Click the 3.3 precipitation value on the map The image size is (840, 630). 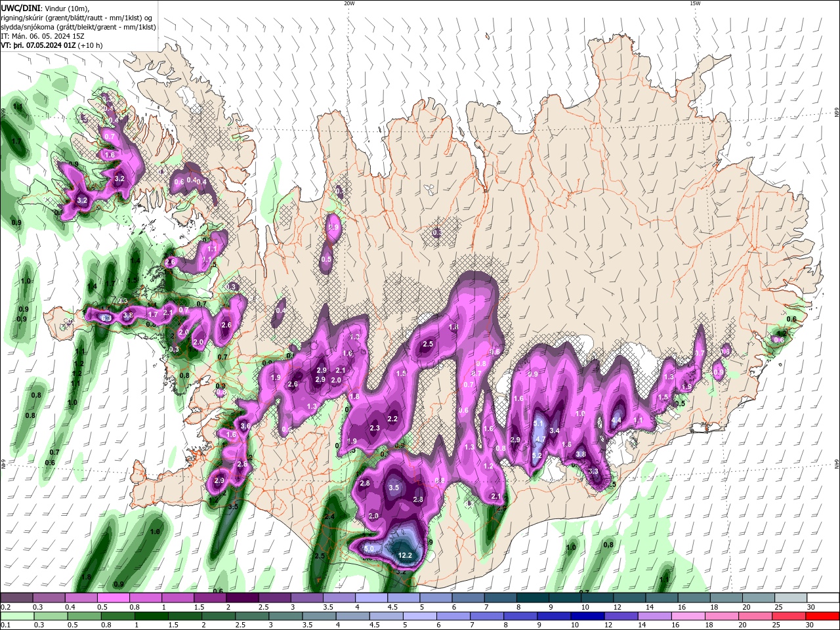594,471
